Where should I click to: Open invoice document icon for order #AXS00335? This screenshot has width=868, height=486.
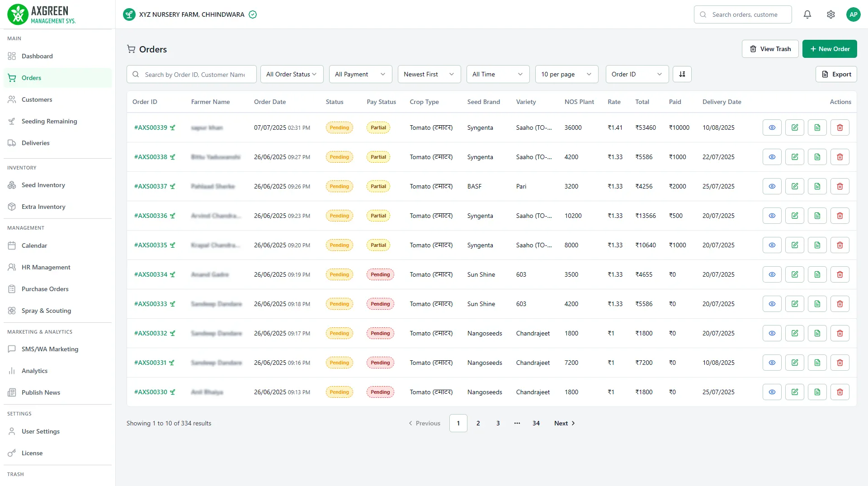[817, 245]
